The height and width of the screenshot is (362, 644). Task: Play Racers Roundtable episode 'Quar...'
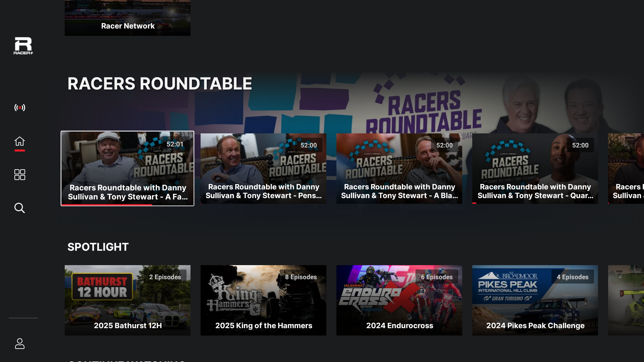[535, 169]
